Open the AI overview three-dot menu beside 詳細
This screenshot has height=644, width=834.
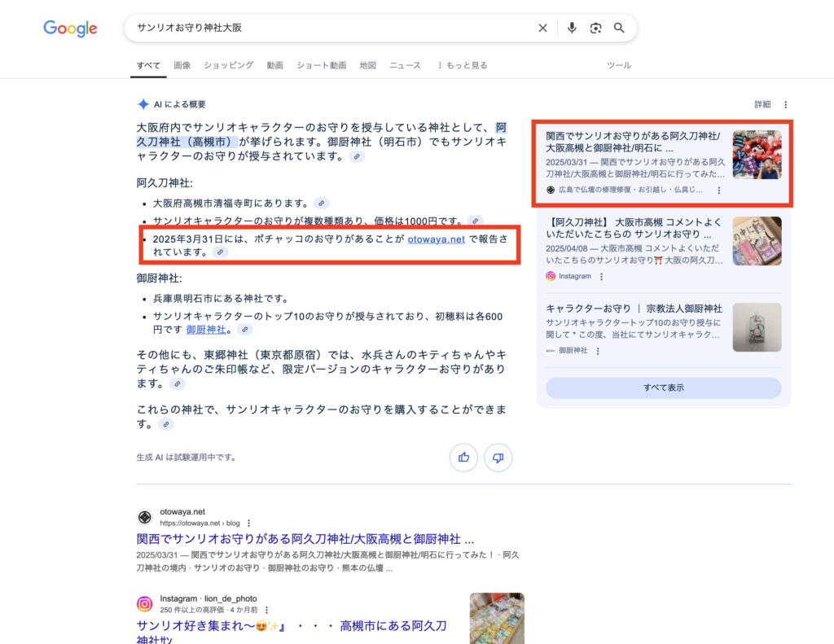click(x=786, y=105)
